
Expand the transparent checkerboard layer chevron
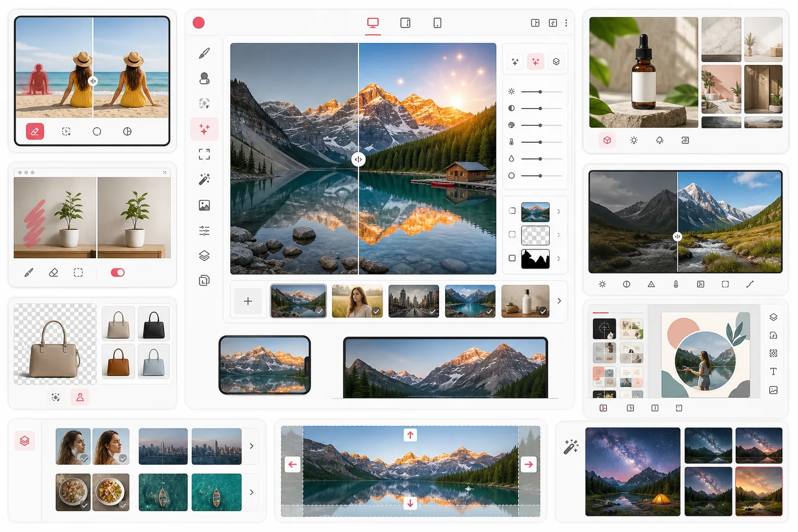559,235
